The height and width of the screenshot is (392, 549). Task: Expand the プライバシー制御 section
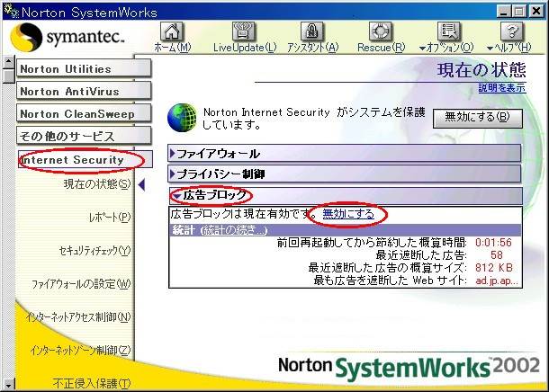(345, 174)
